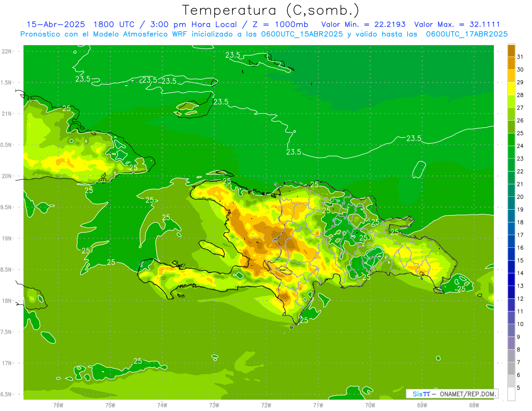Click the color scale label '29'
The height and width of the screenshot is (411, 532).
tap(520, 82)
